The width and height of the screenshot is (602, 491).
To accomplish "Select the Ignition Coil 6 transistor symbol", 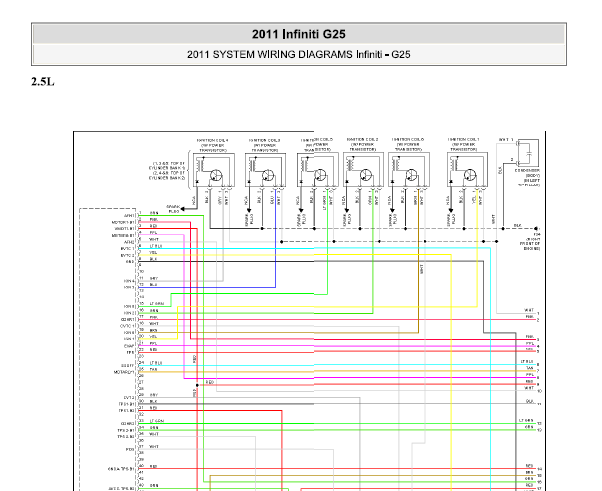I will point(412,175).
